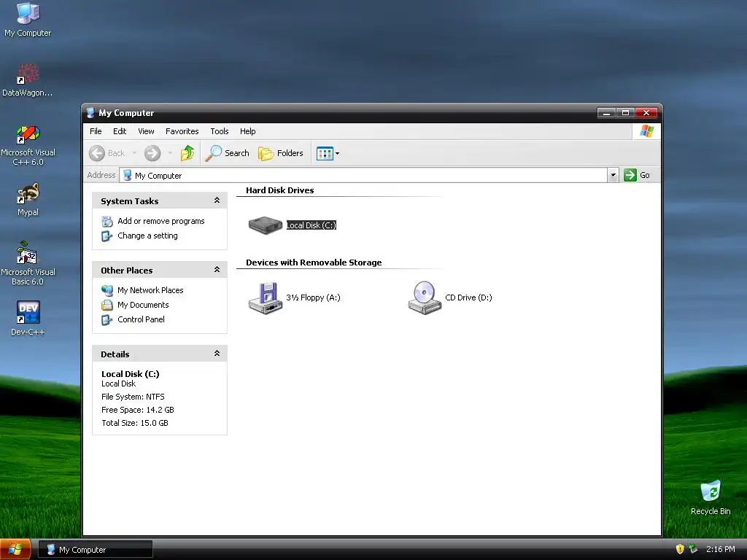Screen dimensions: 747x560
Task: Maximize the My Computer window
Action: coord(625,113)
